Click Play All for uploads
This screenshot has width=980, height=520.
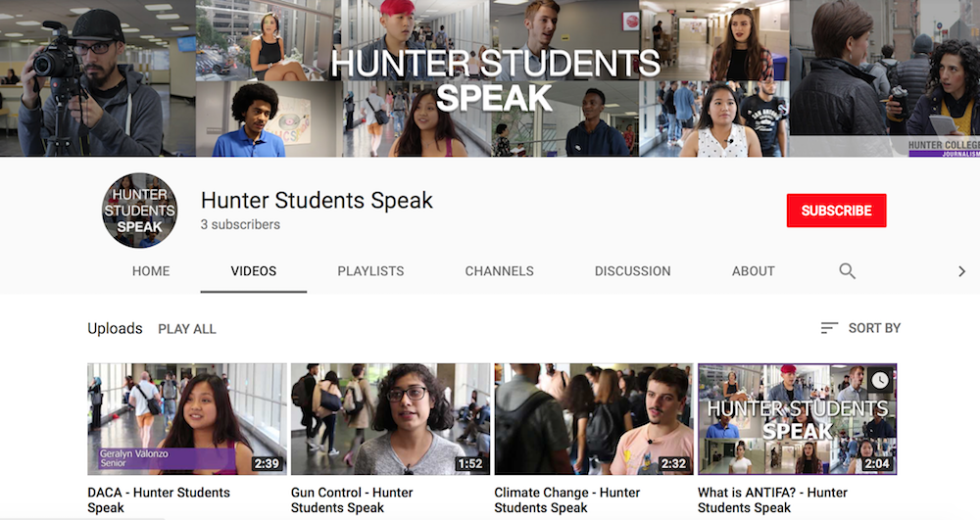pyautogui.click(x=187, y=329)
